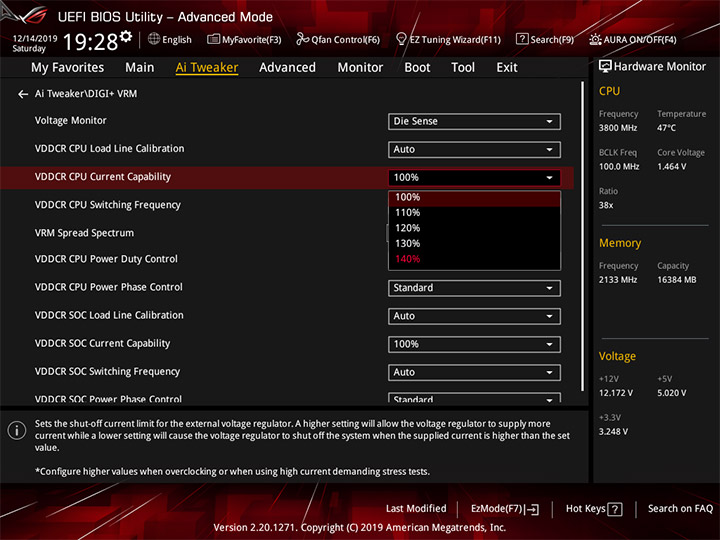Open Qfan Control(F6)
Image resolution: width=720 pixels, height=540 pixels.
(x=338, y=39)
